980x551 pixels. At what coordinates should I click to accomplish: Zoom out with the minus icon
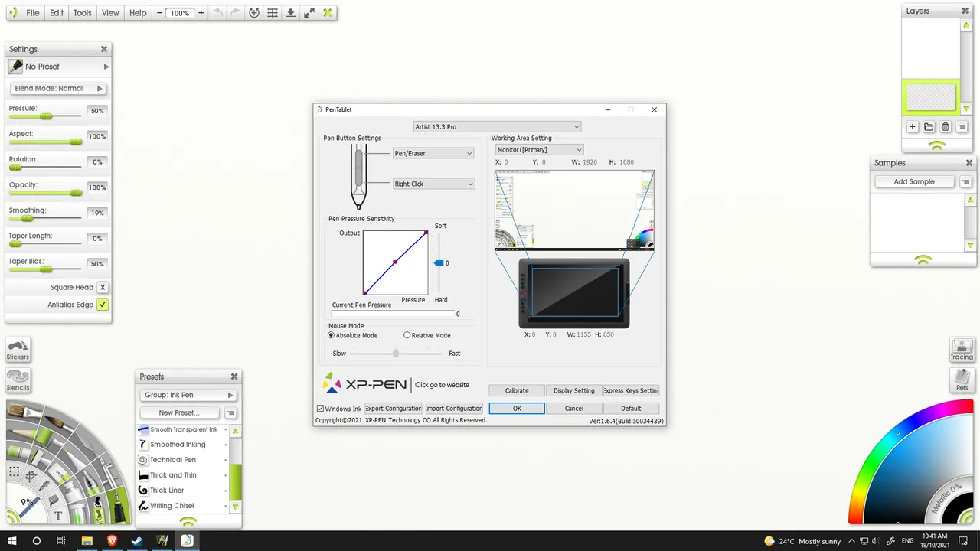click(159, 13)
